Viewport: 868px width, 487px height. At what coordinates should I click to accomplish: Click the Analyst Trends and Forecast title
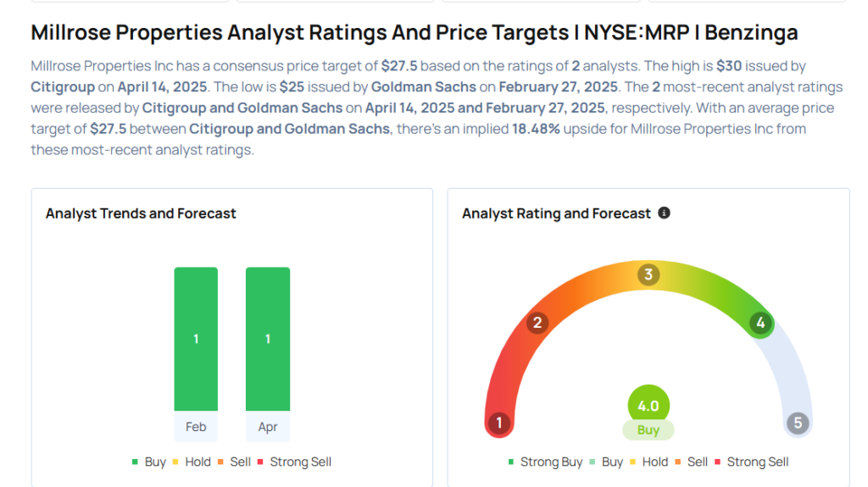pyautogui.click(x=141, y=213)
